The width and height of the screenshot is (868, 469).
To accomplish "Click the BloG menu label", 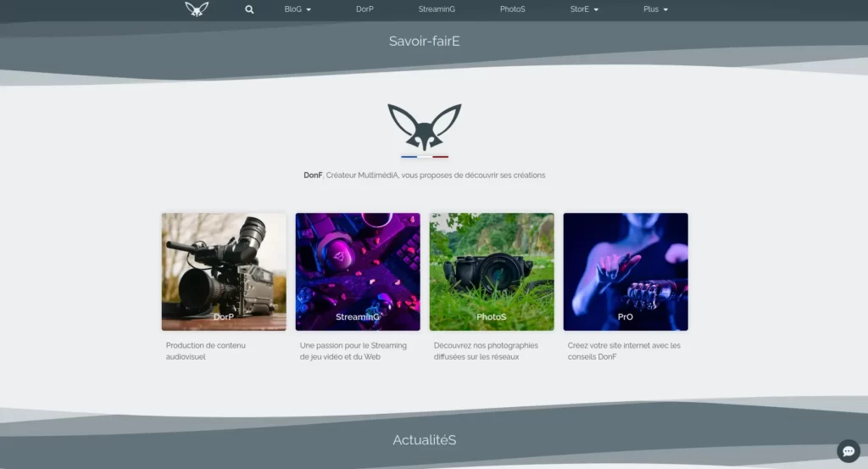I will [292, 9].
